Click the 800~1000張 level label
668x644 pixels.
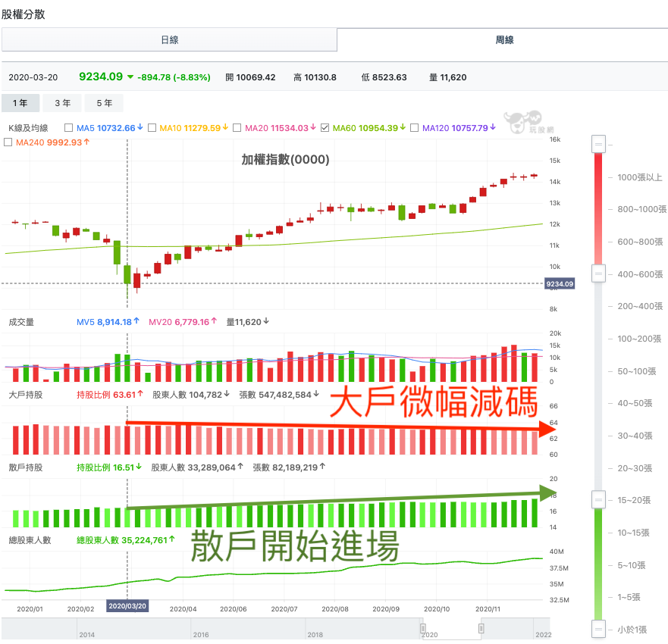(641, 209)
